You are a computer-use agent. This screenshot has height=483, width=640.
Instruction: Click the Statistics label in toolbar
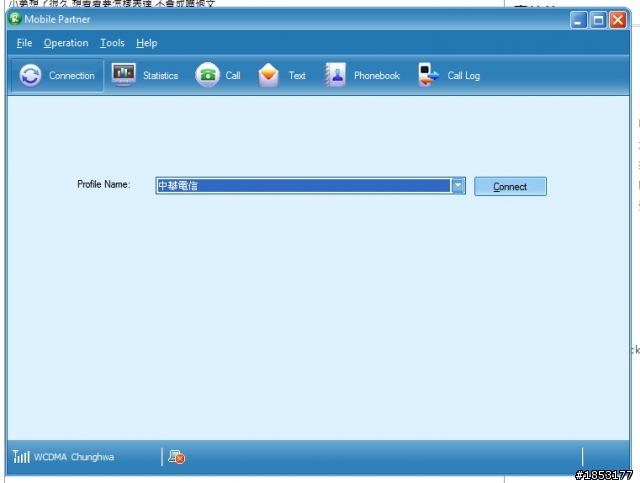(x=160, y=76)
